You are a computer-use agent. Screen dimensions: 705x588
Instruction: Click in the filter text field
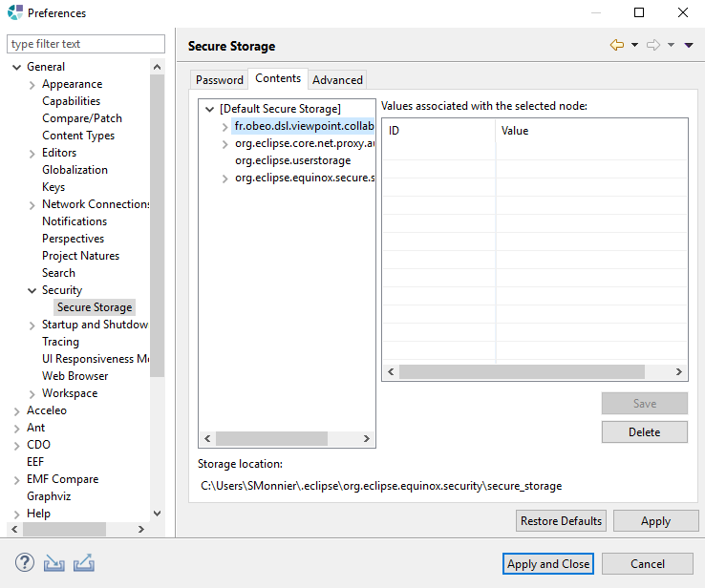(x=84, y=44)
